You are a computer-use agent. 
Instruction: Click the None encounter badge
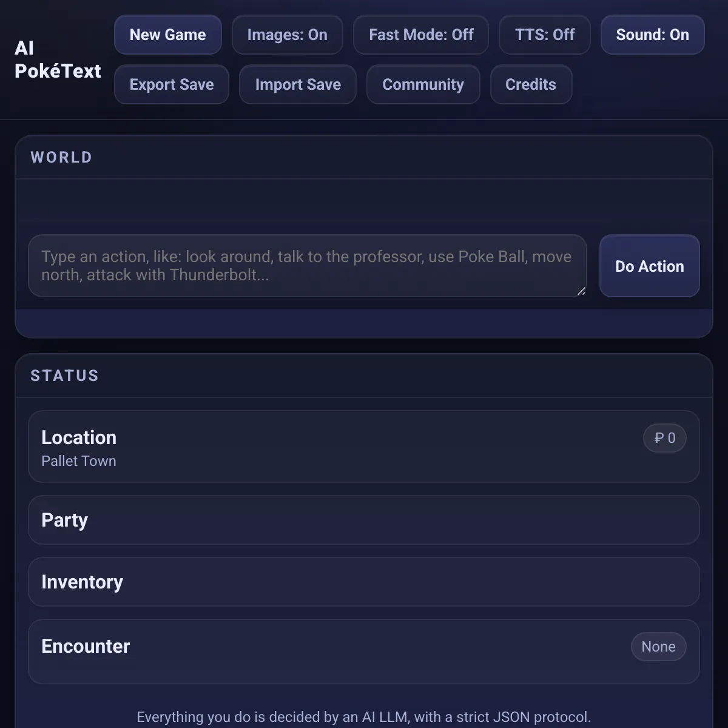point(658,647)
